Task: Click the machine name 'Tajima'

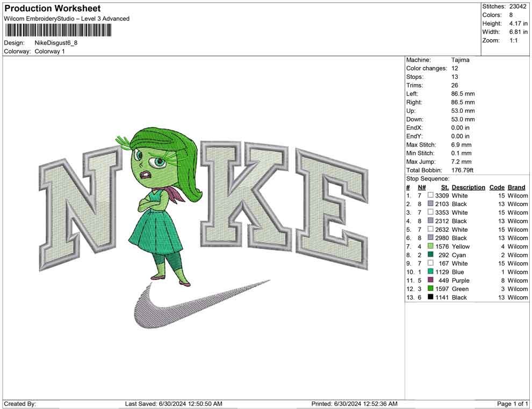Action: pos(461,60)
